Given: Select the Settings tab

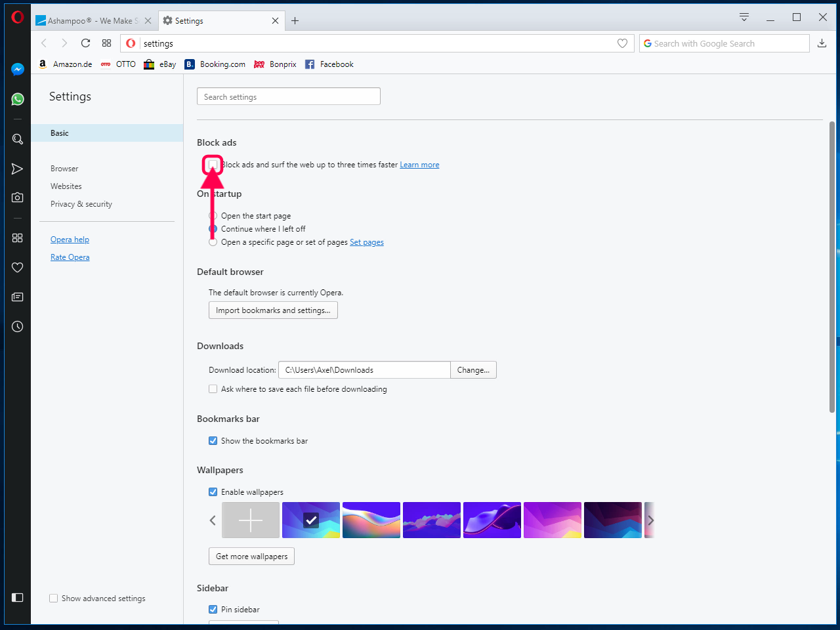Looking at the screenshot, I should click(222, 21).
